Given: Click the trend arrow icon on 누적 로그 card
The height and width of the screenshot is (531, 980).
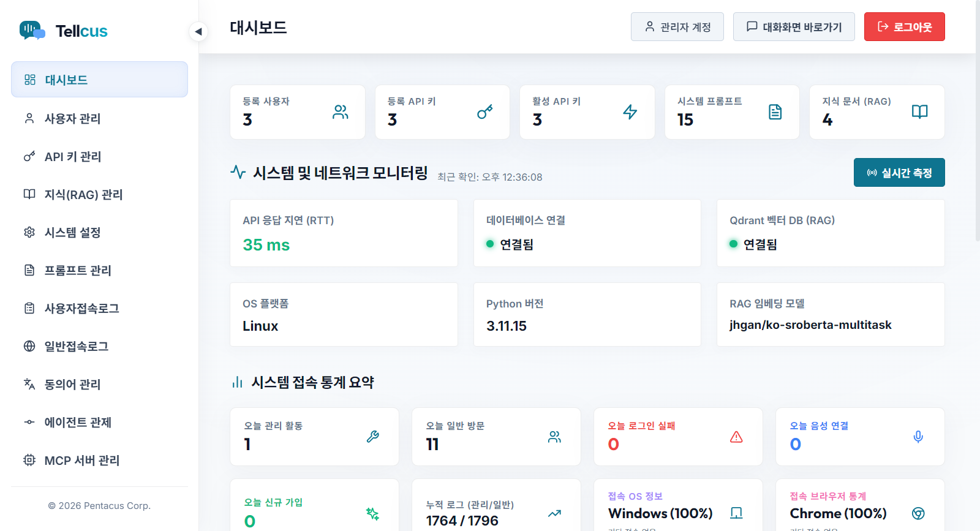Looking at the screenshot, I should click(555, 513).
